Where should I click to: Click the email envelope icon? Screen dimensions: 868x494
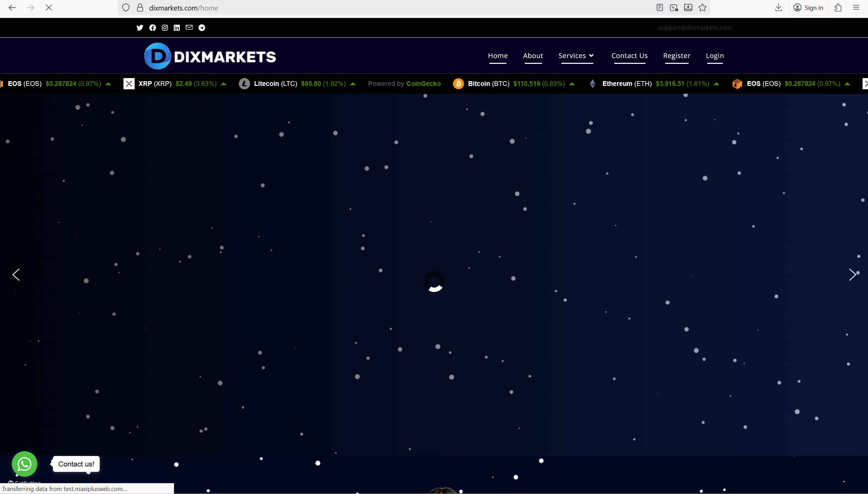pos(189,27)
